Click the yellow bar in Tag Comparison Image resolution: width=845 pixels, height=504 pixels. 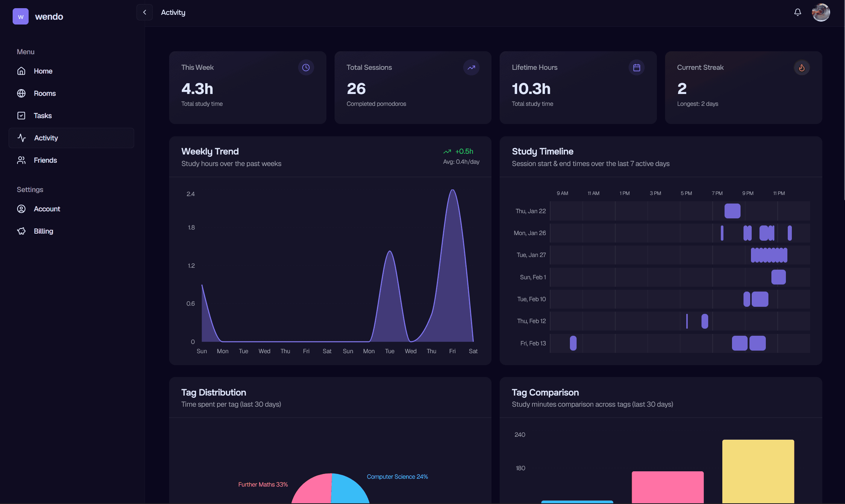(758, 472)
